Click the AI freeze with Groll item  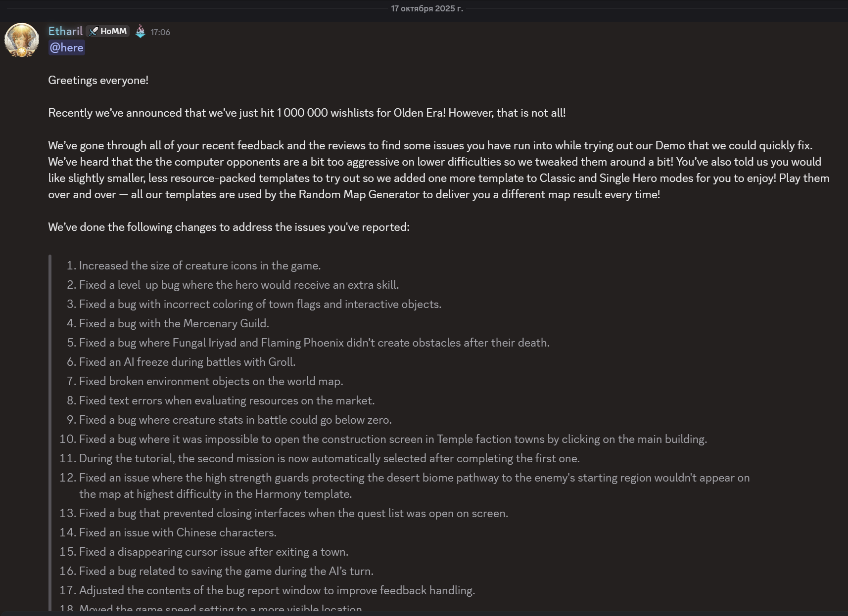pyautogui.click(x=187, y=362)
